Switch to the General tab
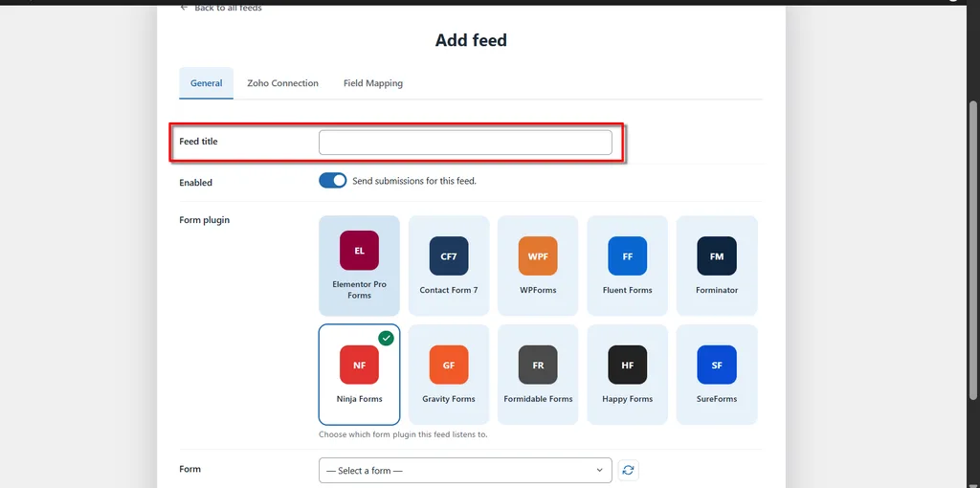 click(x=207, y=83)
